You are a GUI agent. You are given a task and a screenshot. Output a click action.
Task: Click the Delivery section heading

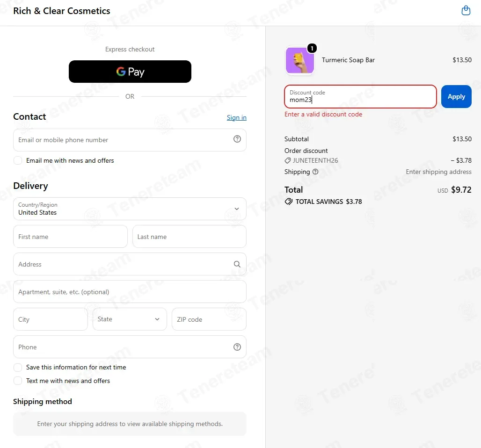coord(31,186)
